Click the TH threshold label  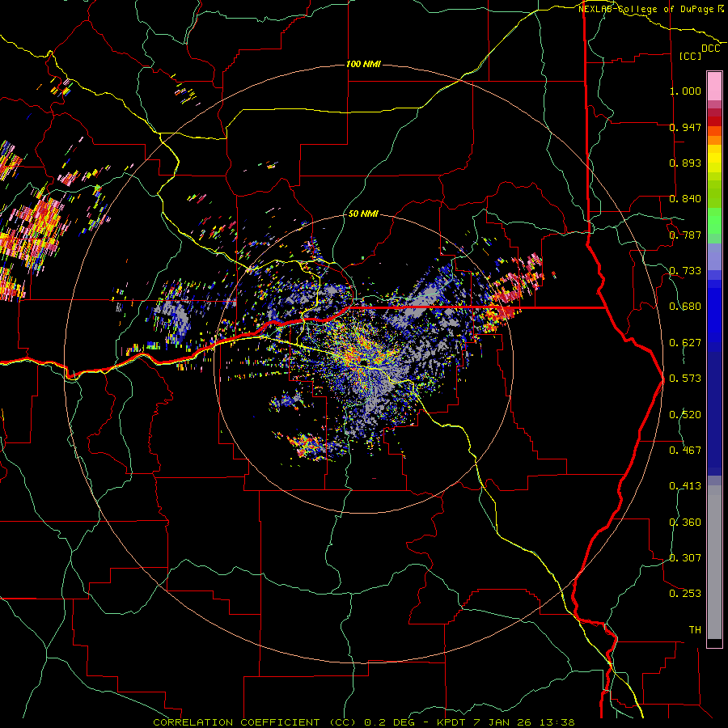695,630
